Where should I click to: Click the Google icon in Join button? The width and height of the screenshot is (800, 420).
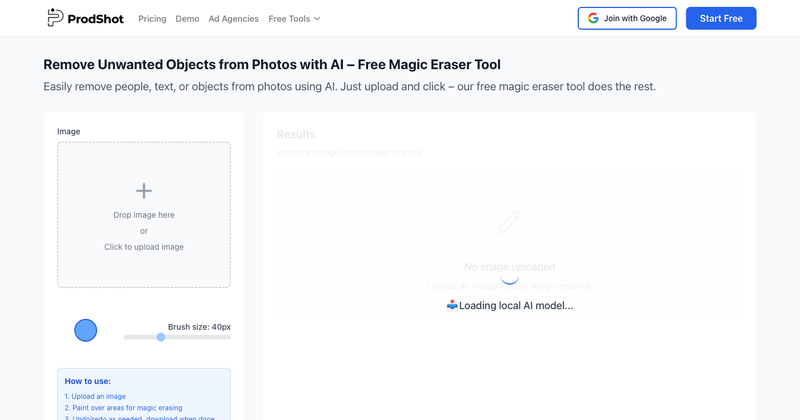tap(593, 18)
